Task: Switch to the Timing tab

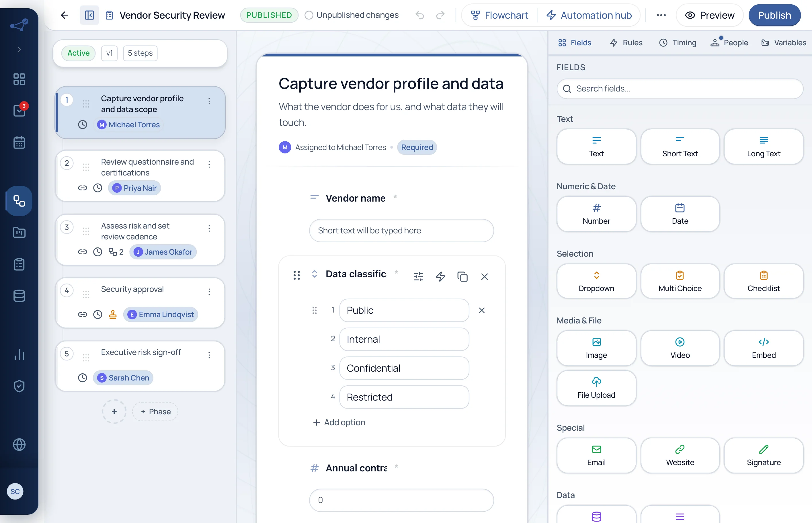Action: (678, 42)
